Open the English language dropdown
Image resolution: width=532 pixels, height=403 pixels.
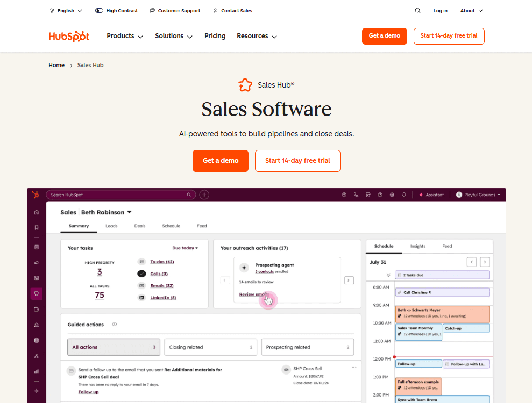click(x=66, y=11)
